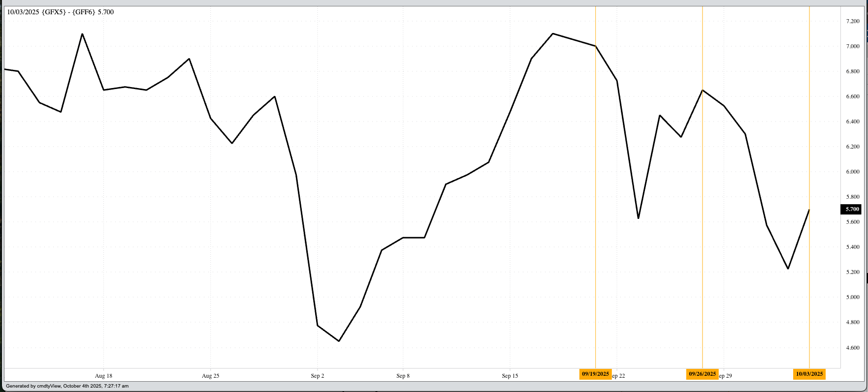Click the Aug 18 x-axis date label
This screenshot has width=868, height=392.
point(103,376)
